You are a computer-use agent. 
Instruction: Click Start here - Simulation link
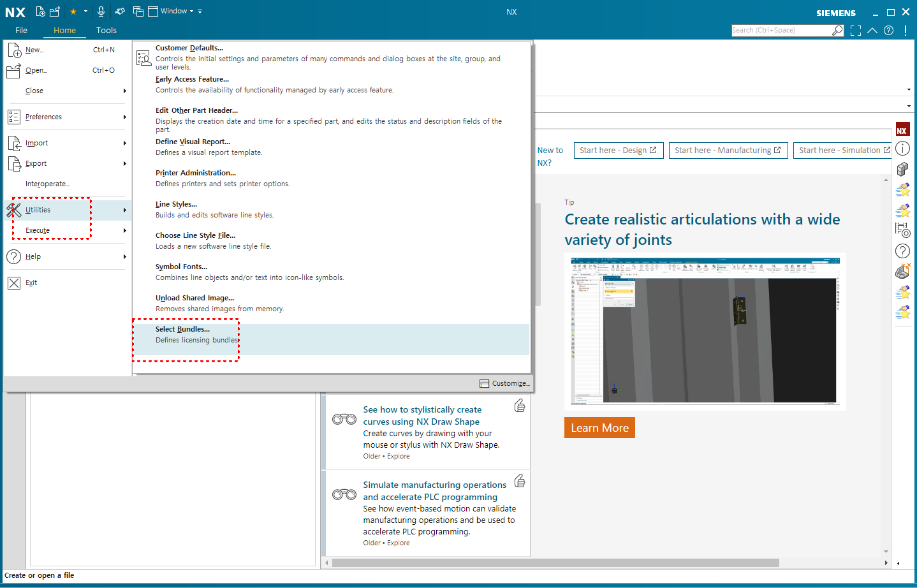tap(843, 151)
